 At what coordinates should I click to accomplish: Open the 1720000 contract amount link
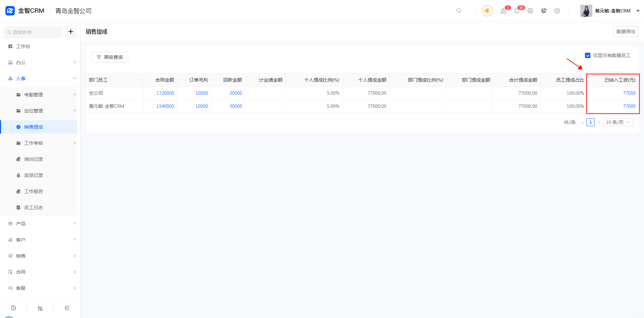[x=165, y=93]
